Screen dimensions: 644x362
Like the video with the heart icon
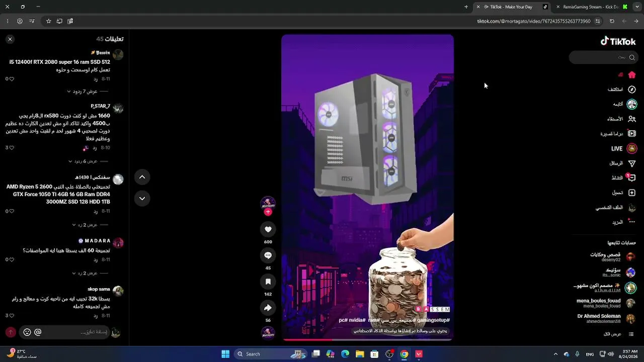point(268,229)
